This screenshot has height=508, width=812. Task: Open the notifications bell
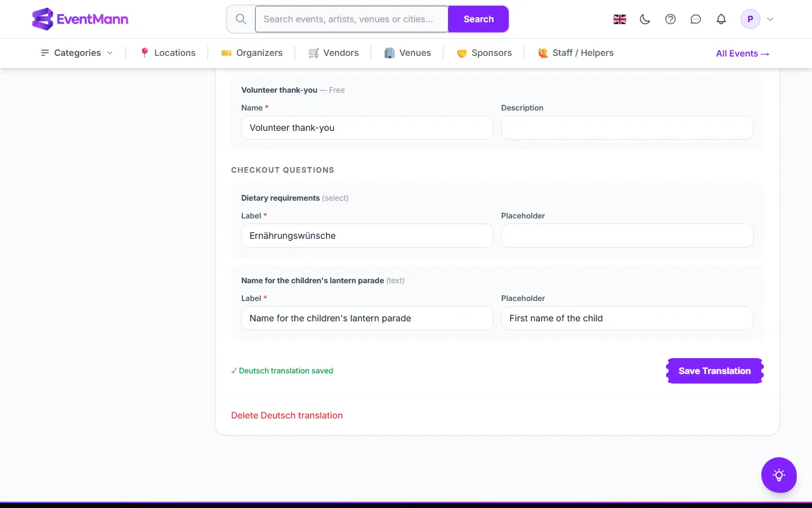point(721,19)
